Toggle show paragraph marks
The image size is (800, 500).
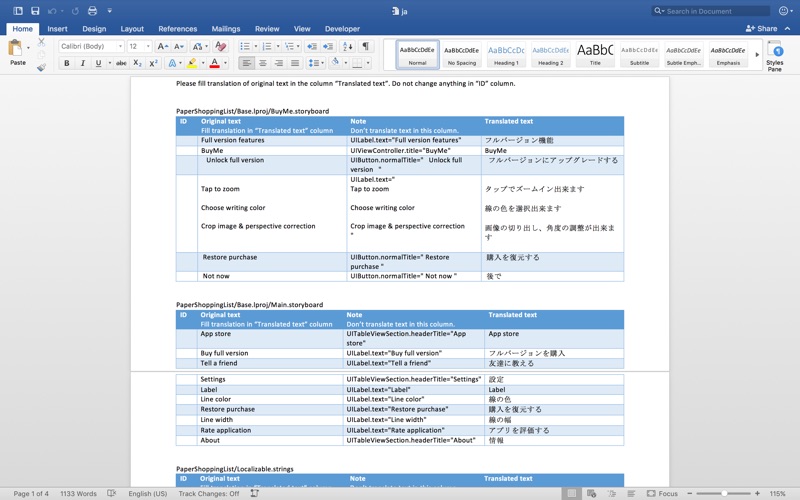pyautogui.click(x=365, y=46)
